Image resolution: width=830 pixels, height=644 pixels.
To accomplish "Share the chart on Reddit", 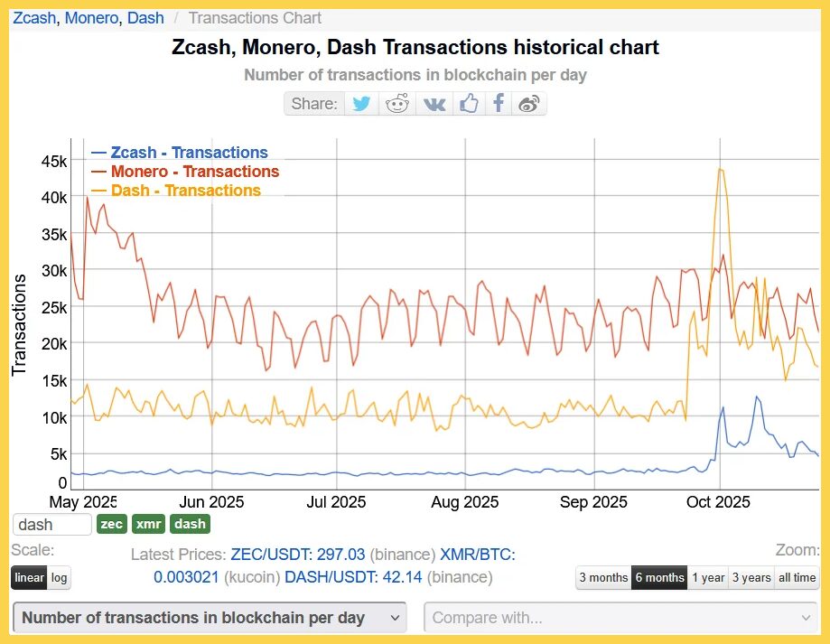I will pos(396,103).
